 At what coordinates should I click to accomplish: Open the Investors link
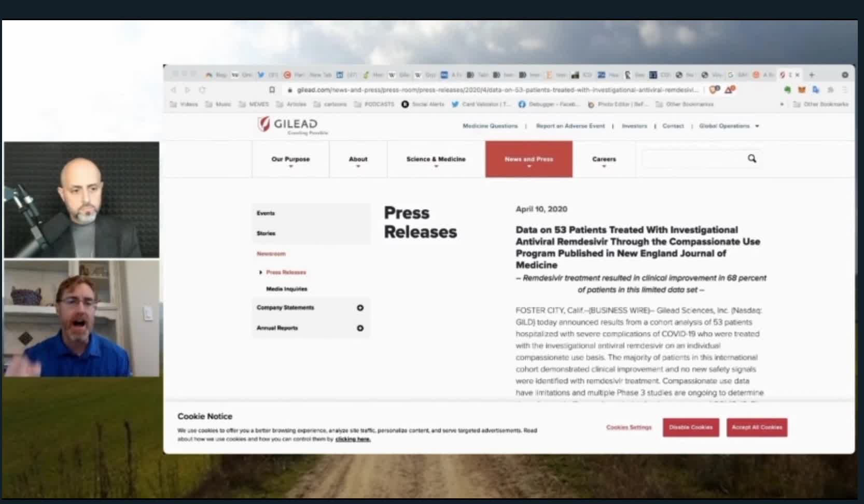tap(634, 126)
